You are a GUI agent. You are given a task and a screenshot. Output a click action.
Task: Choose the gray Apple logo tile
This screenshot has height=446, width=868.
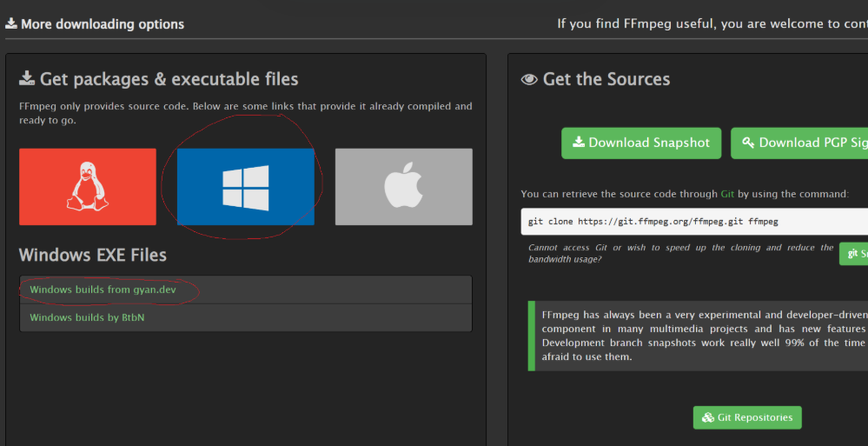point(403,187)
